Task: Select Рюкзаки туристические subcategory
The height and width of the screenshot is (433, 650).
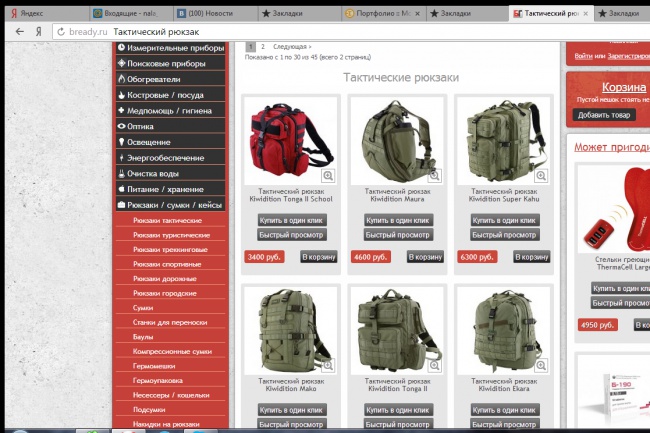Action: (171, 235)
